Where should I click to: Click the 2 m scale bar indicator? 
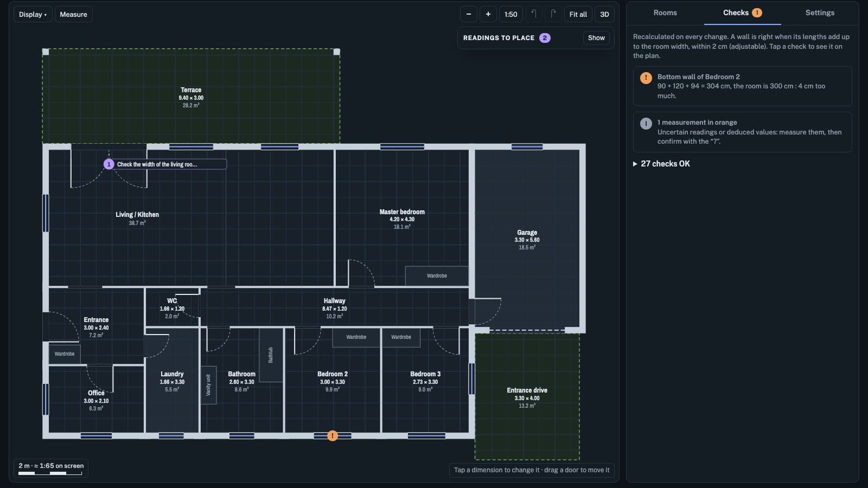click(x=51, y=468)
